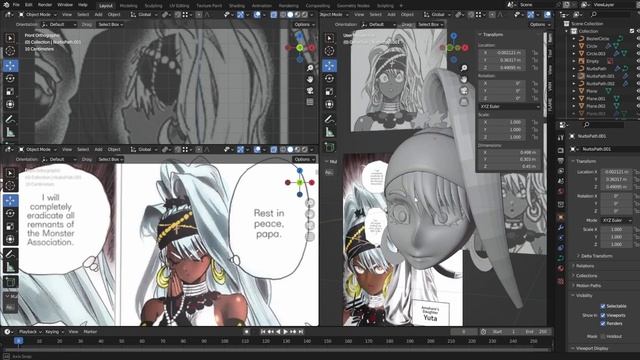This screenshot has width=640, height=360.
Task: Click the timeline horizontal scrollbar
Action: tap(278, 350)
